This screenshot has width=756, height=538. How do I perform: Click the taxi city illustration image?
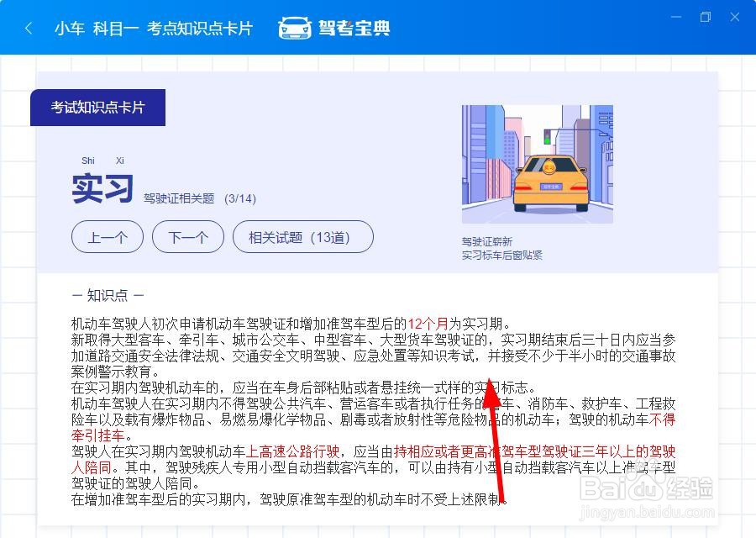537,164
